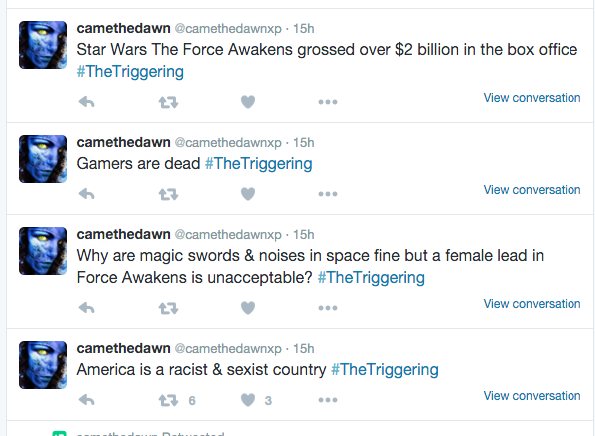595x436 pixels.
Task: Retweet the tweet with 6 retweets
Action: click(x=168, y=400)
